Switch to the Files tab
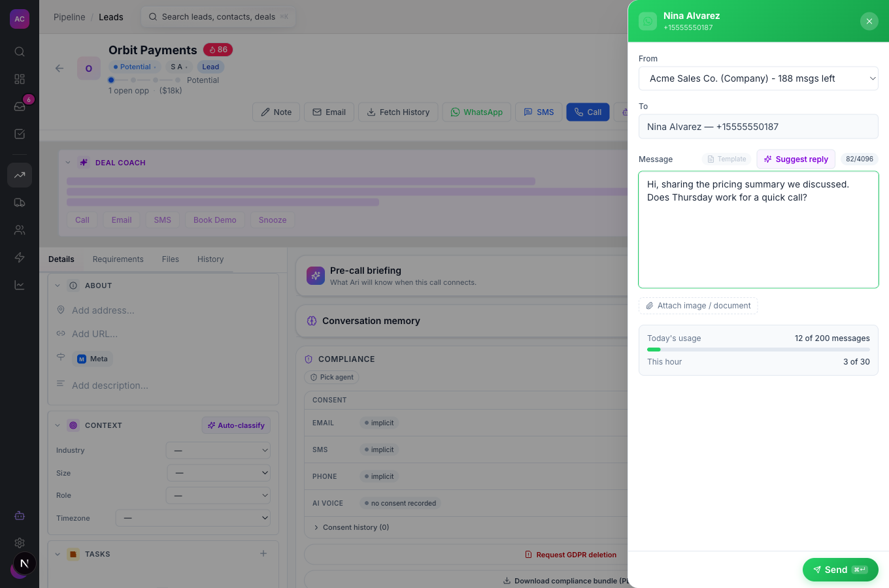The image size is (889, 588). pyautogui.click(x=171, y=259)
